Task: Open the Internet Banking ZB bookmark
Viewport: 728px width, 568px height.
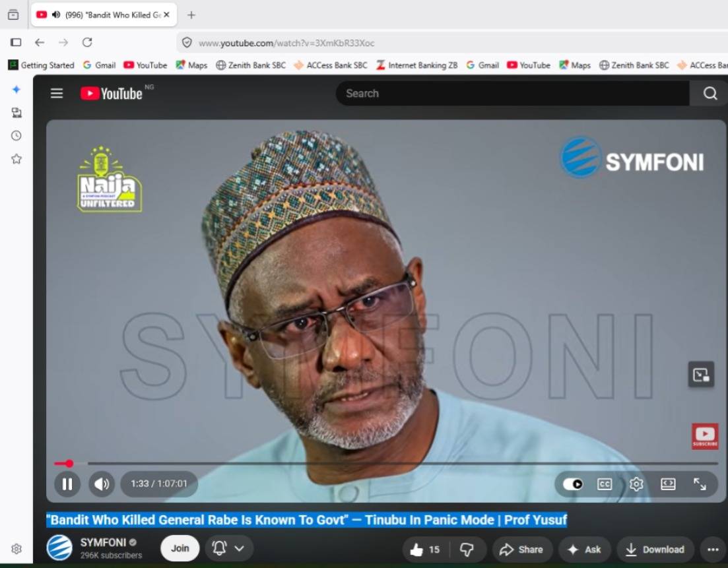Action: tap(417, 65)
